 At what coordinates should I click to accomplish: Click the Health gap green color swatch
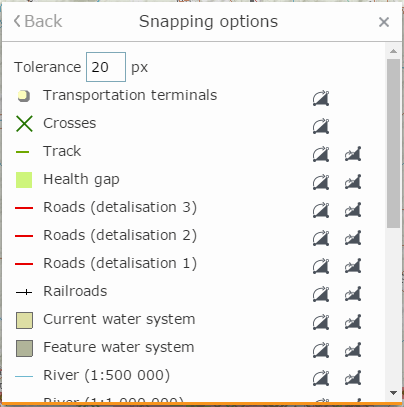pyautogui.click(x=24, y=180)
